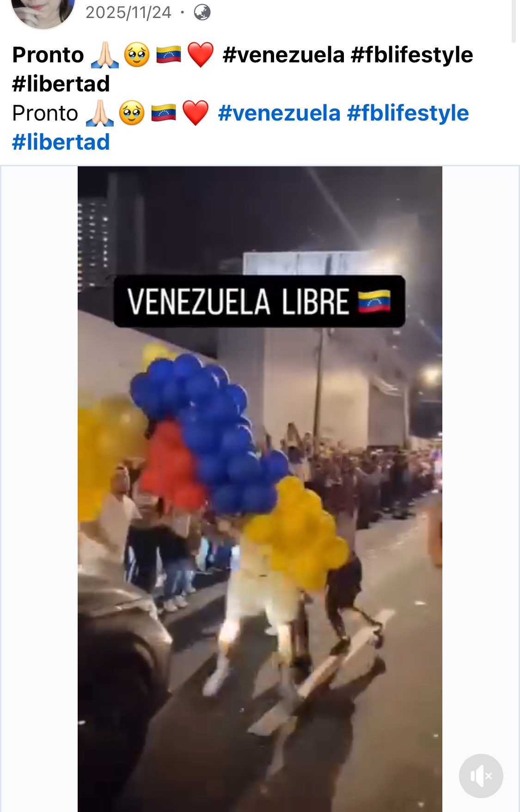
Task: Tap the Venezuelan flag emoji in the caption
Action: click(164, 113)
